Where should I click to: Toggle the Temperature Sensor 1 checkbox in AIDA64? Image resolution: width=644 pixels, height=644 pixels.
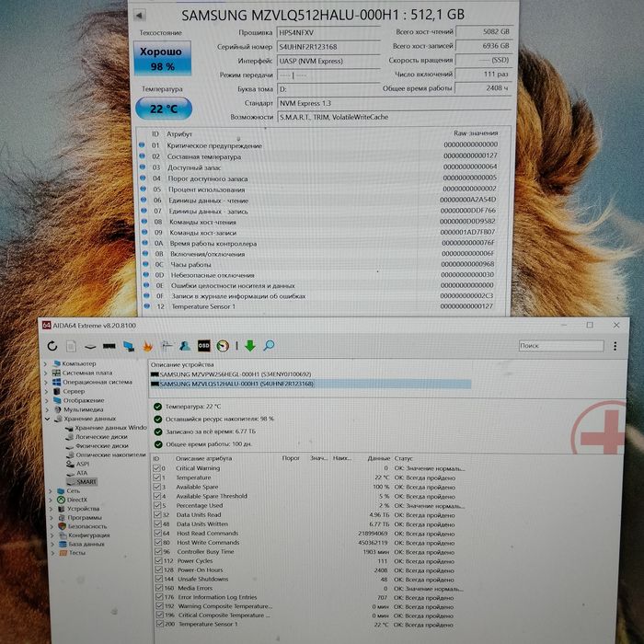click(x=160, y=624)
